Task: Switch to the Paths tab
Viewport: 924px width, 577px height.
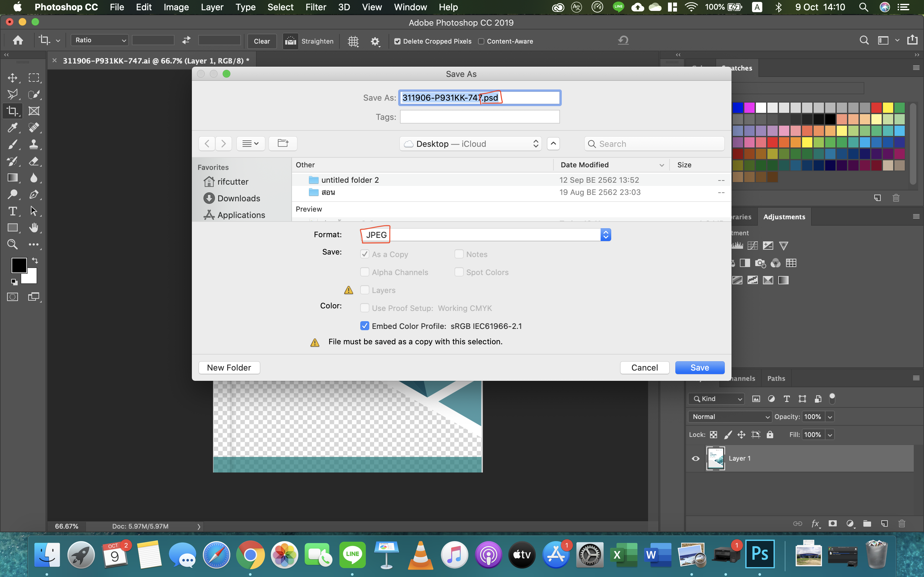Action: (776, 378)
